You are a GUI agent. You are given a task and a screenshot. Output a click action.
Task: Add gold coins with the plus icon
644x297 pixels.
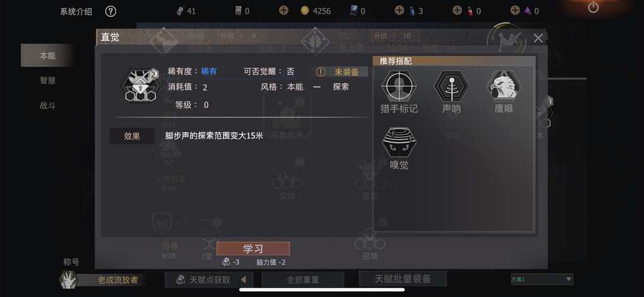(x=283, y=10)
